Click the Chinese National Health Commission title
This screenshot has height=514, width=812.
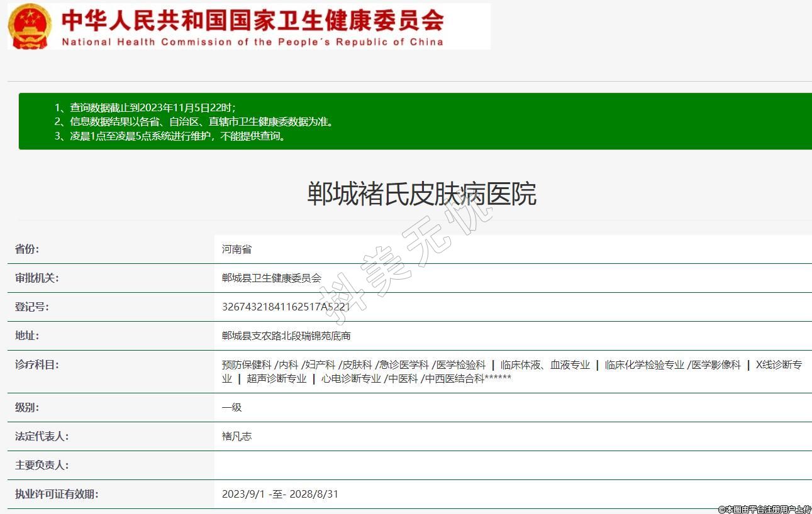[252, 20]
